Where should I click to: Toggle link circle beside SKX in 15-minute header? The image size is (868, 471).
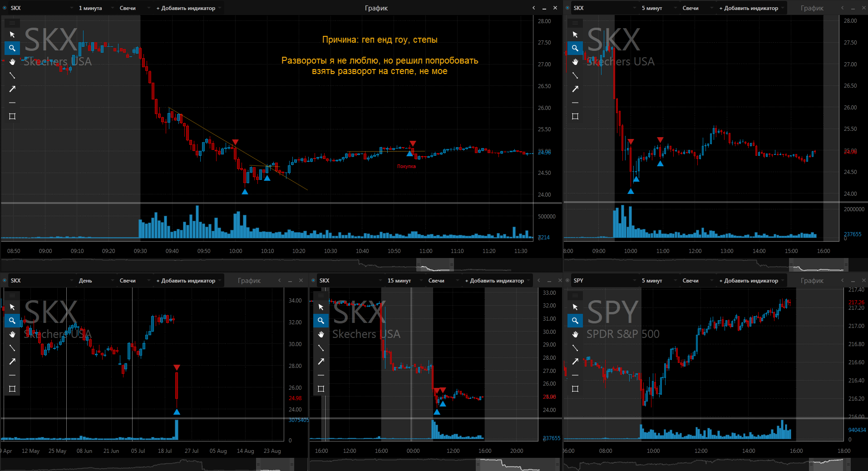[313, 281]
